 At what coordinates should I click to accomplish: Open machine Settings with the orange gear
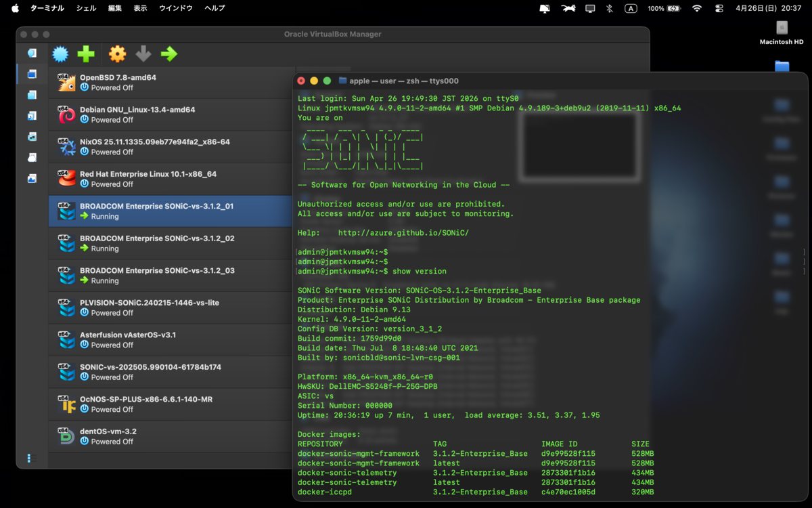coord(118,54)
